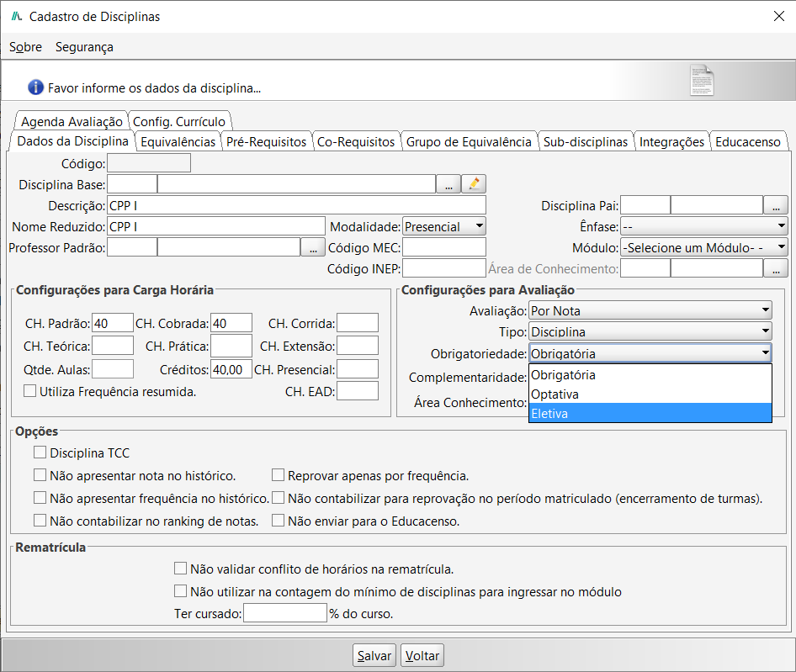Select Obrigatória in the dropdown list
Viewport: 796px width, 672px height.
pyautogui.click(x=650, y=374)
